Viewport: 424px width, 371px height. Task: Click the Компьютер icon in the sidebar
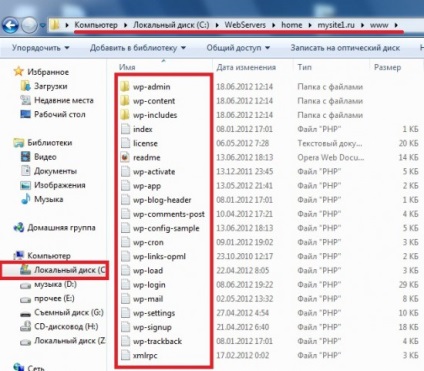(x=19, y=255)
